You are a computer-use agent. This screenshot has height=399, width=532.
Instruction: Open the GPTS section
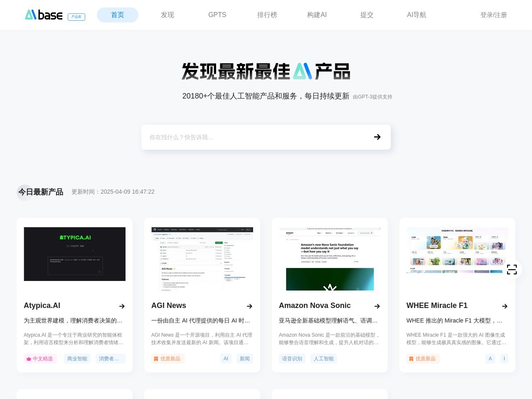[x=217, y=15]
